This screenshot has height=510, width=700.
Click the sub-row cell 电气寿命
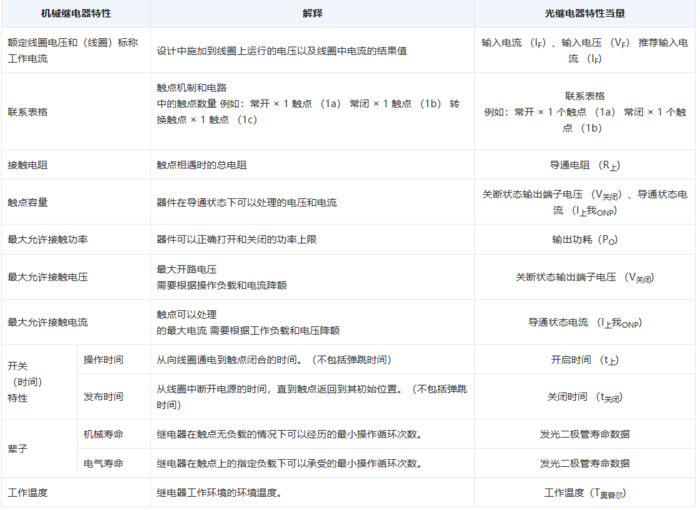click(114, 464)
